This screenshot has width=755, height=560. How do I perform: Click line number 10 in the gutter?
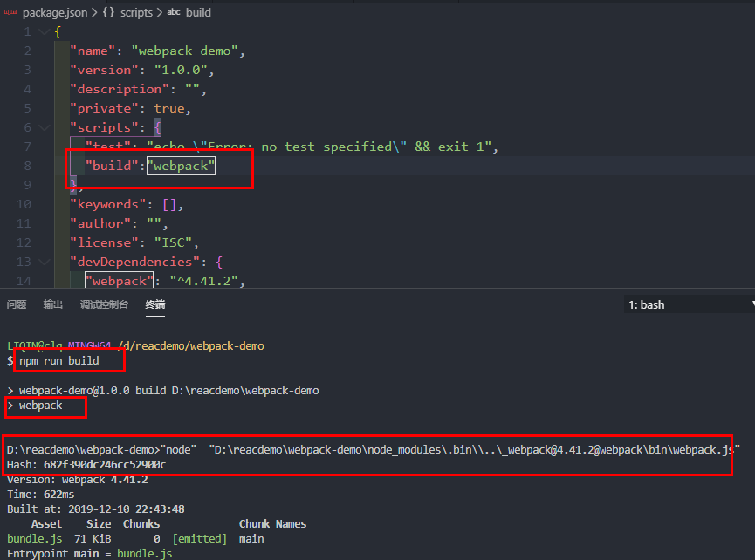24,204
